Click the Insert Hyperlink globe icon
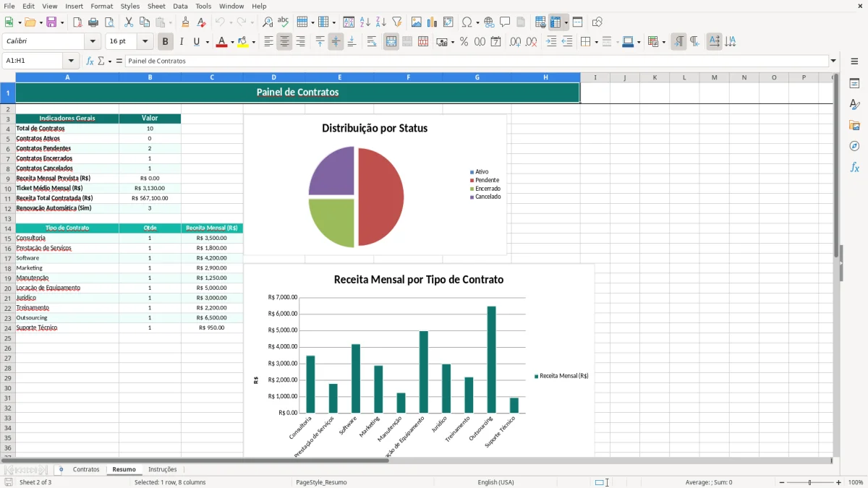This screenshot has width=868, height=488. tap(489, 22)
